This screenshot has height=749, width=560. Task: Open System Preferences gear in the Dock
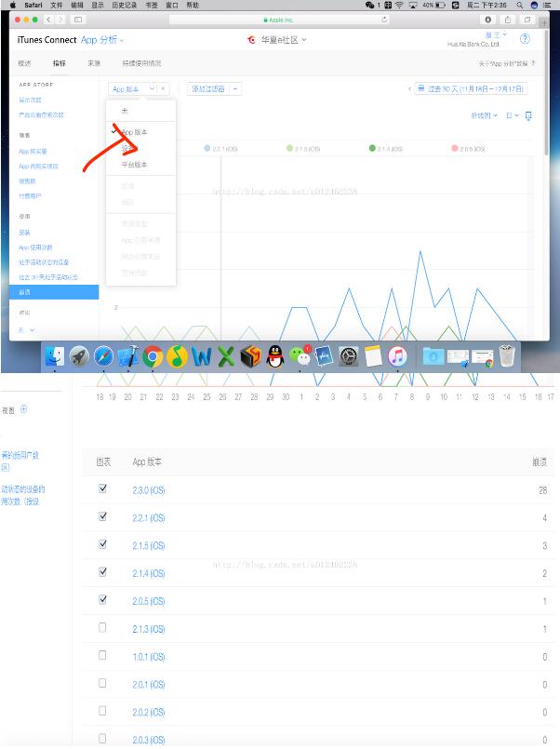(349, 356)
